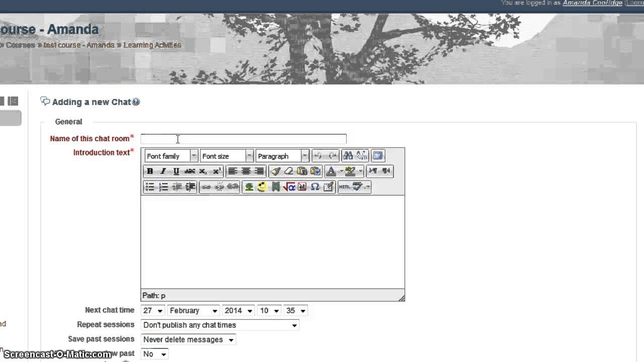Click the text color A icon
The width and height of the screenshot is (644, 362).
[331, 171]
